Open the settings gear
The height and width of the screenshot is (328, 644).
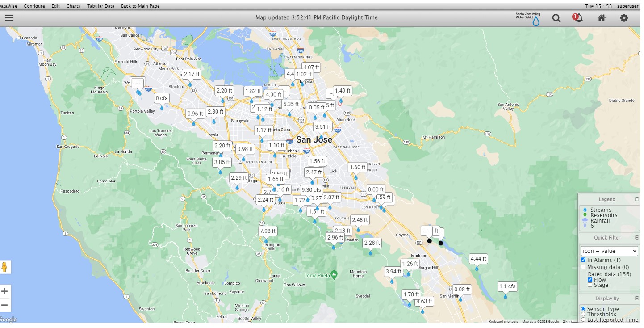coord(624,18)
